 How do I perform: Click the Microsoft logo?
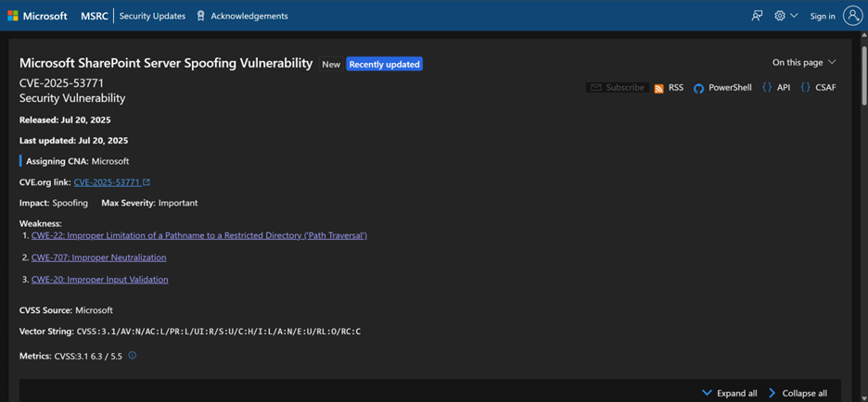point(38,16)
